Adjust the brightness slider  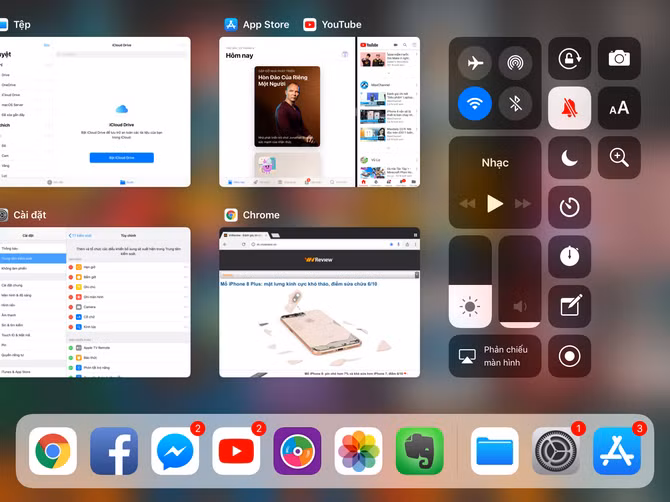470,282
